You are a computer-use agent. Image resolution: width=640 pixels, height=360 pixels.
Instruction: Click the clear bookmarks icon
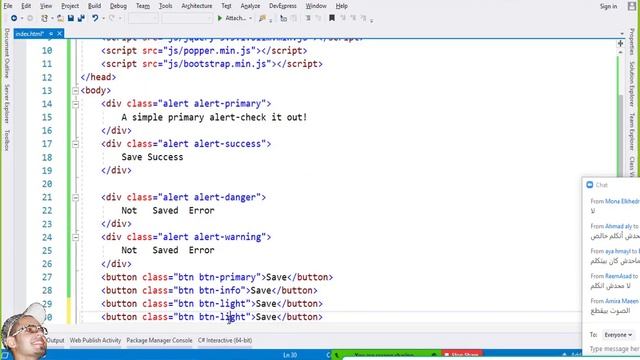click(363, 18)
